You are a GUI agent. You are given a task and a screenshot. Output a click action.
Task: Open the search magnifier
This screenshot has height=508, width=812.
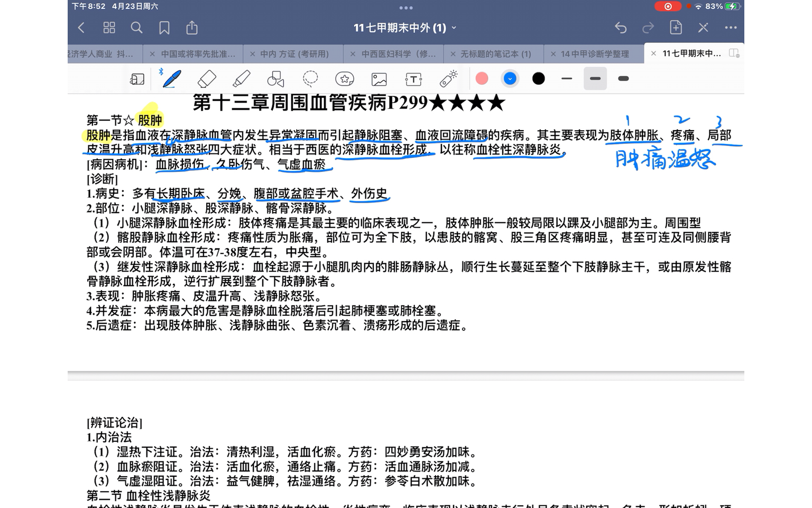coord(136,28)
